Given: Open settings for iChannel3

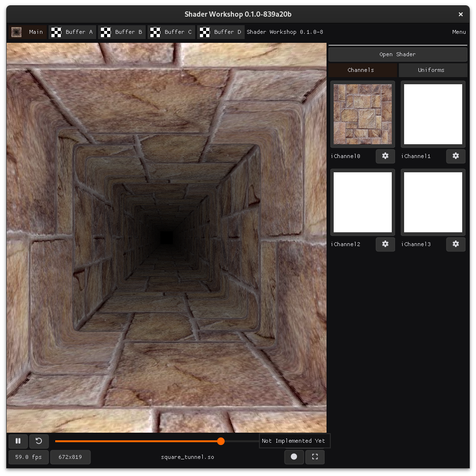Looking at the screenshot, I should coord(456,244).
